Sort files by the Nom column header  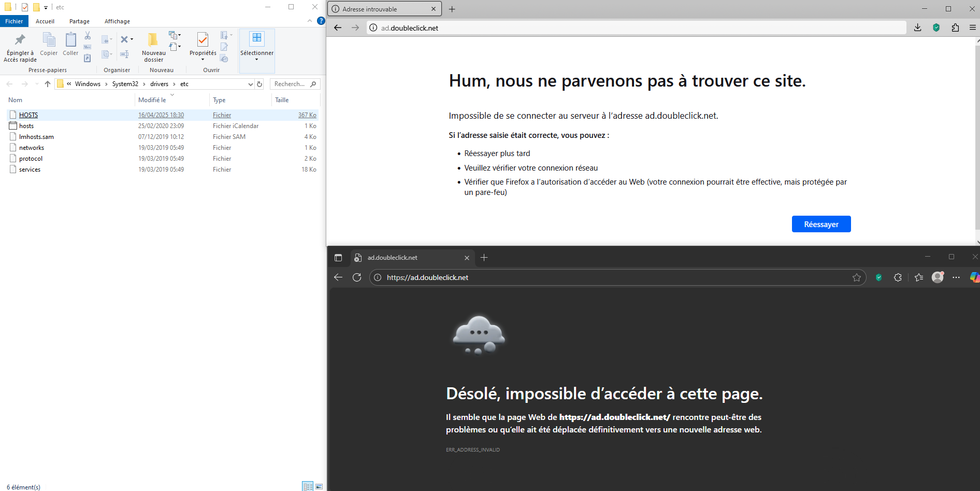coord(70,100)
